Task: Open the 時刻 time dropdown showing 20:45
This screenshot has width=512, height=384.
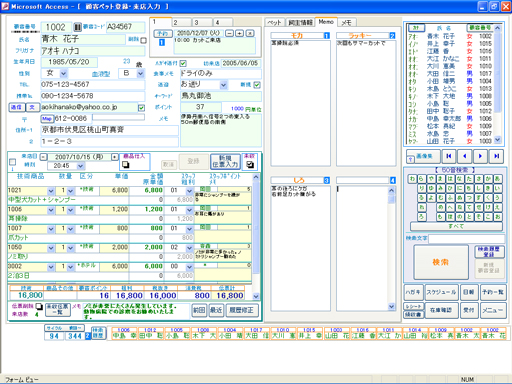Action: pos(80,166)
